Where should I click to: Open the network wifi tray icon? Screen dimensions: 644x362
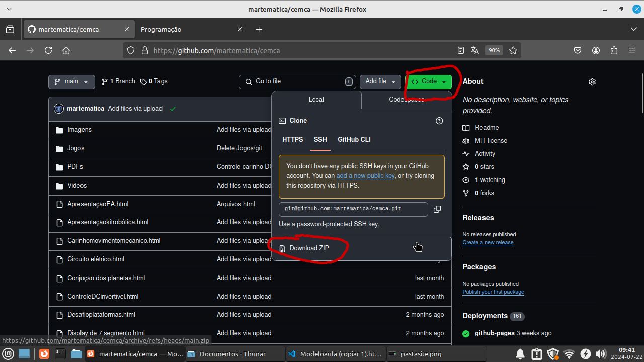(569, 354)
